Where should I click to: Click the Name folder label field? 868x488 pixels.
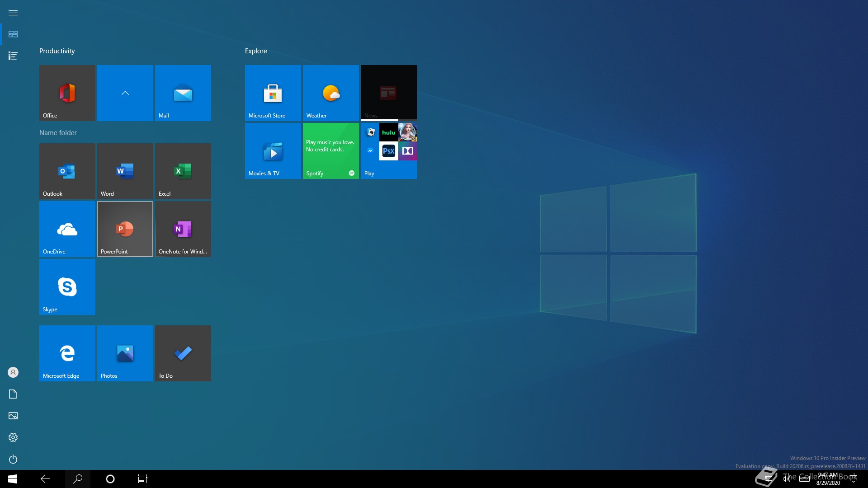click(58, 132)
